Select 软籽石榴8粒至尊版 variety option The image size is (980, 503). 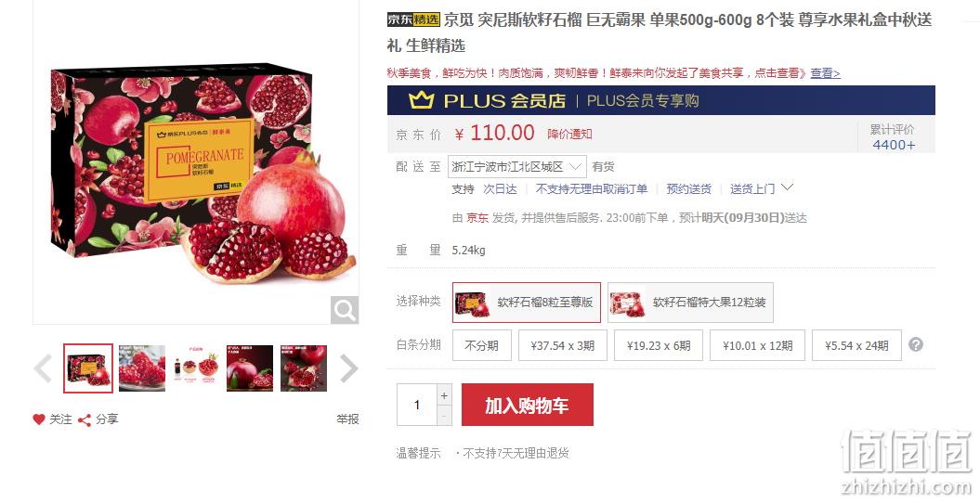(527, 303)
